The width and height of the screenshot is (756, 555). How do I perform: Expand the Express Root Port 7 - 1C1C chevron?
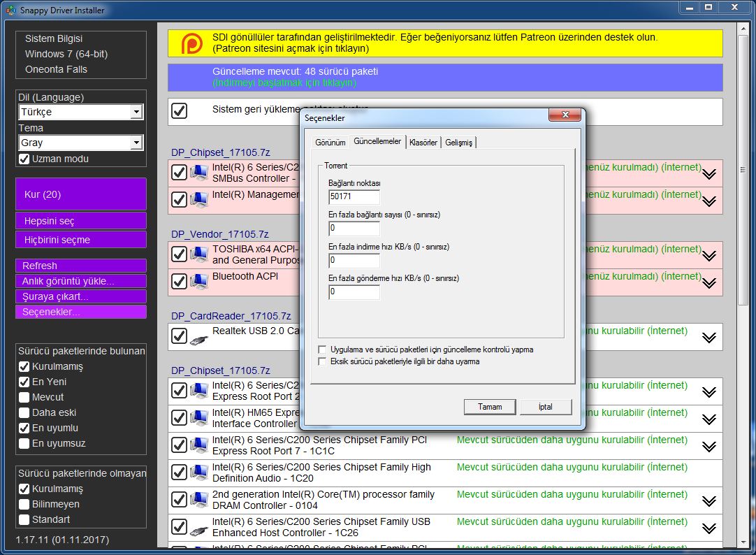pos(708,447)
